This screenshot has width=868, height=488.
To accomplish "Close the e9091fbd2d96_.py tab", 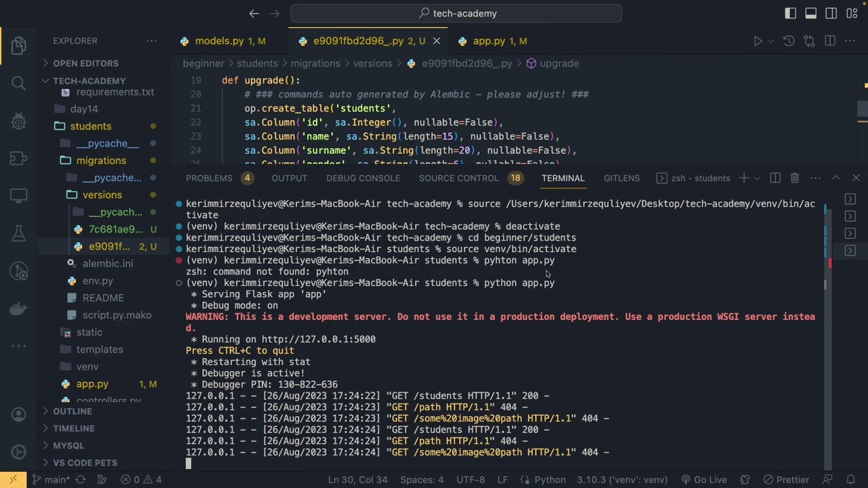I will pos(437,41).
